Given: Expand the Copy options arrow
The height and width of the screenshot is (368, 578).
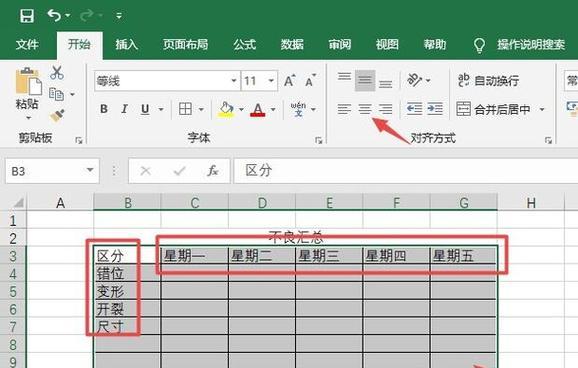Looking at the screenshot, I should coord(72,94).
